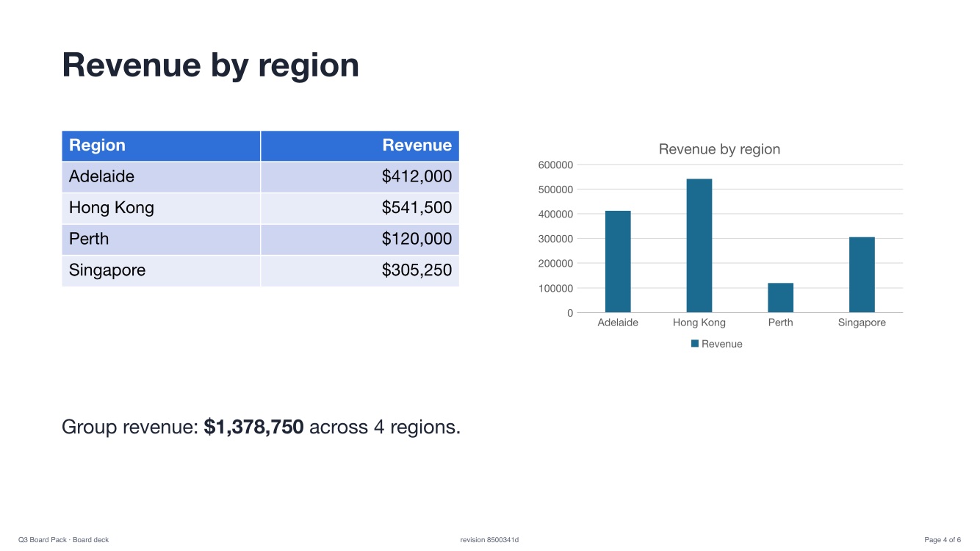Click the "400000" y-axis label

555,214
